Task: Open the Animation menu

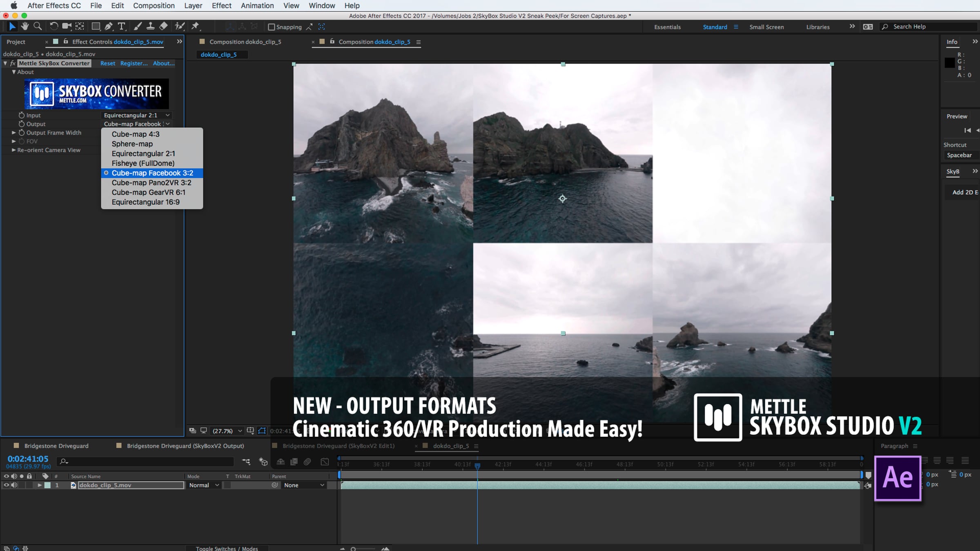Action: (x=257, y=5)
